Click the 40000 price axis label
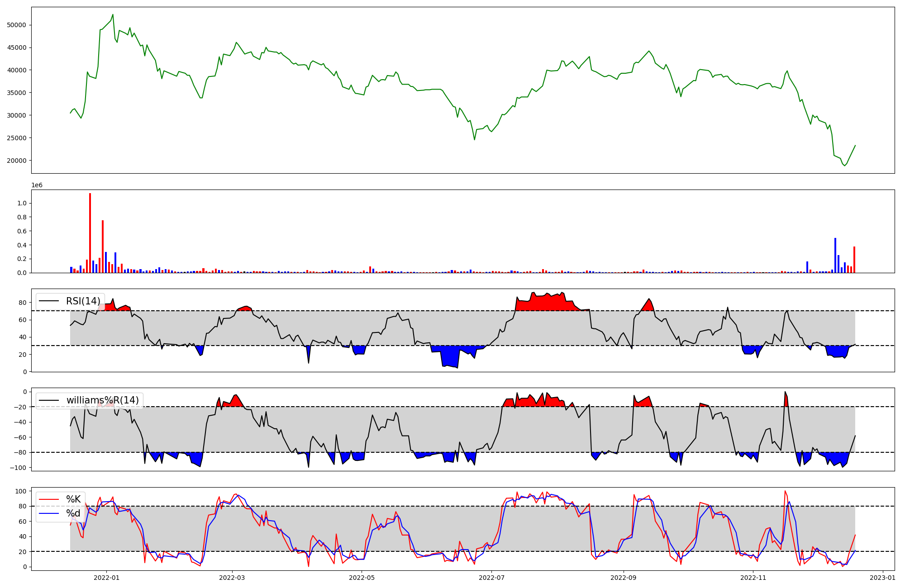Screen dimensions: 905x588 (x=17, y=70)
